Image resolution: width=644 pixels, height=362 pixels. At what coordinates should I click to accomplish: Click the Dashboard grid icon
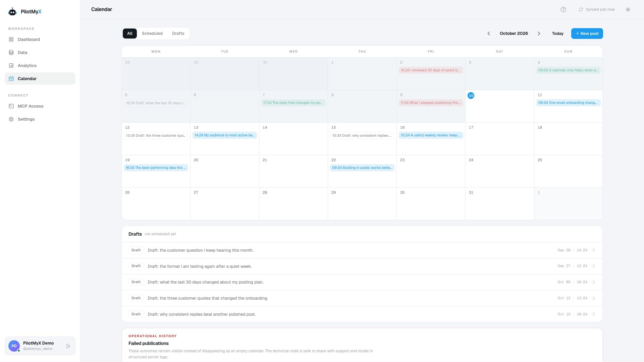pyautogui.click(x=11, y=40)
